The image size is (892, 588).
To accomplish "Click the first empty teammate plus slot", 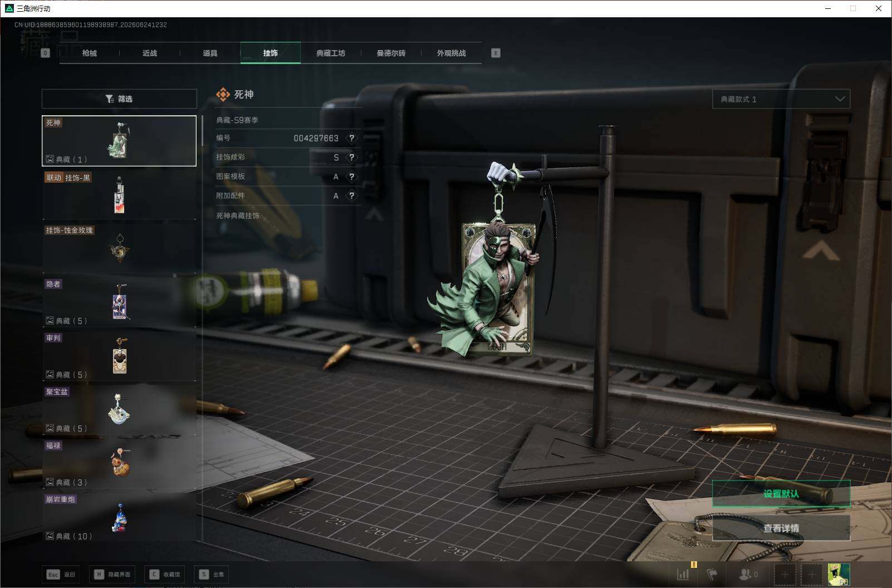I will pyautogui.click(x=785, y=574).
